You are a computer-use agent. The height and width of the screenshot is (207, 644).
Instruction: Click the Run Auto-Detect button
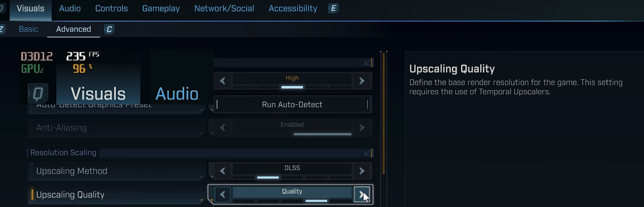pos(292,105)
